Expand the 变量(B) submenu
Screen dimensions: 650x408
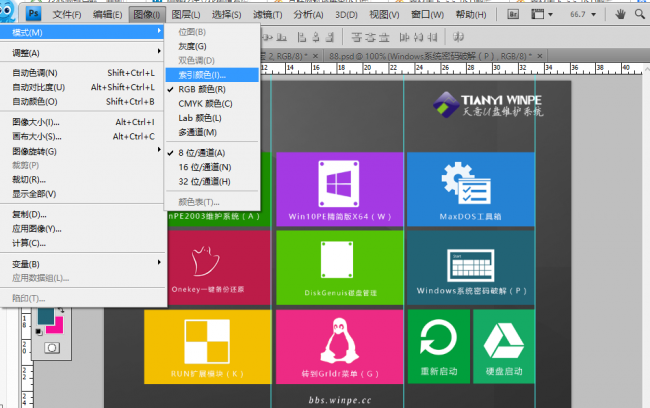82,264
